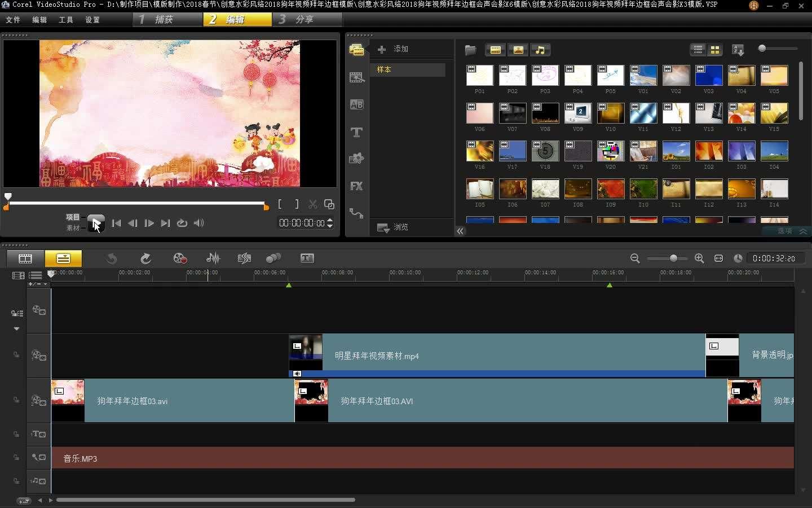The height and width of the screenshot is (508, 812).
Task: Toggle showing videos in library
Action: [495, 50]
